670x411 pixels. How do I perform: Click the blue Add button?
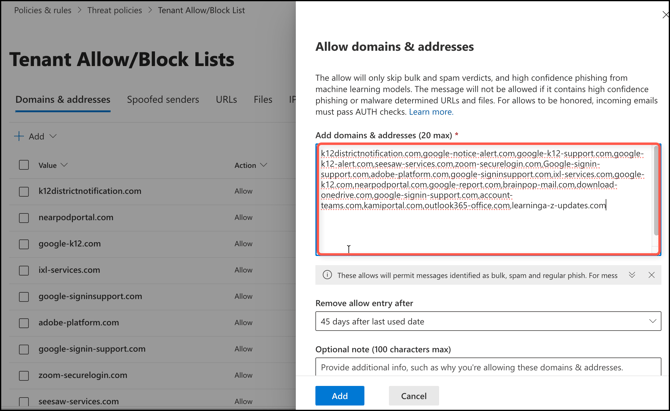[x=339, y=396]
